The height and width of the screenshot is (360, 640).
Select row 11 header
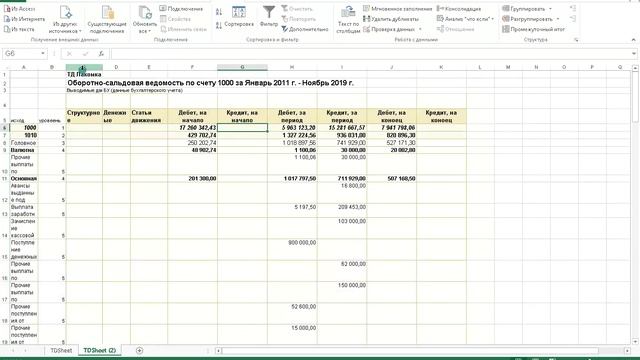pyautogui.click(x=4, y=178)
